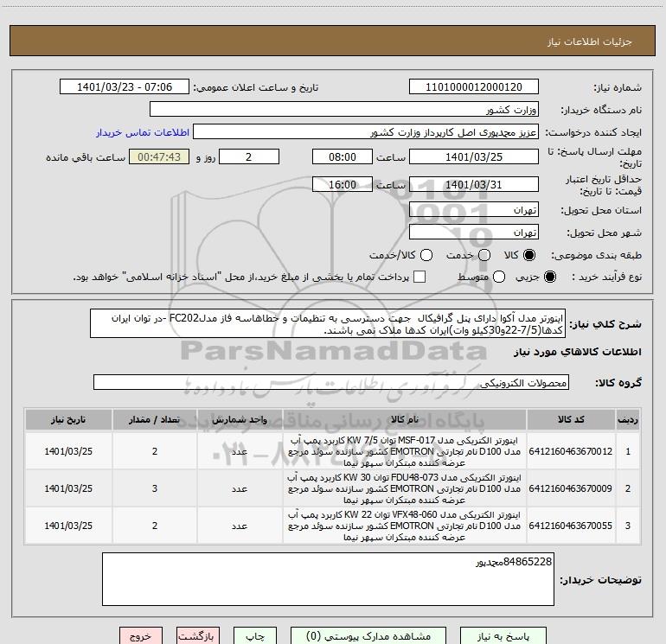Click the بازگشت back button
Screen dimensions: 666x644
[198, 636]
